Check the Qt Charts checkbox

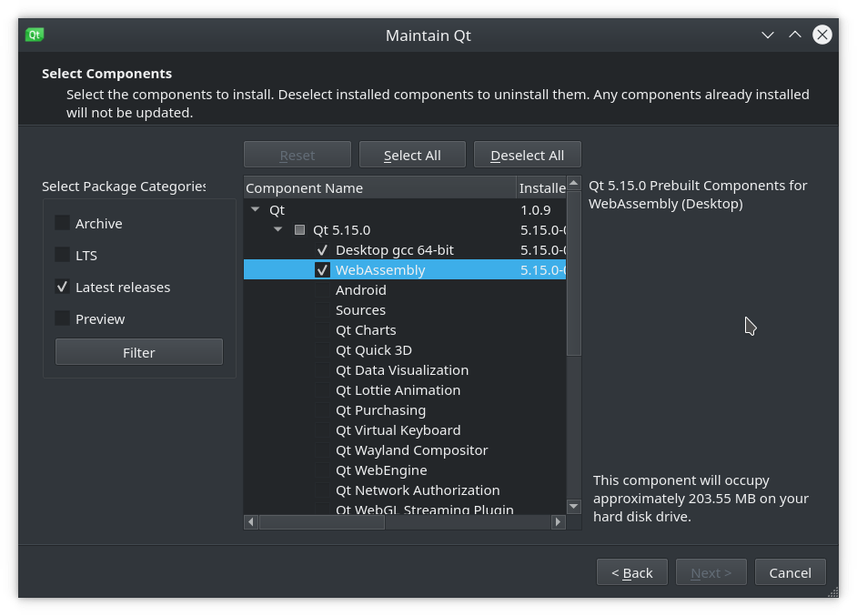(x=322, y=330)
